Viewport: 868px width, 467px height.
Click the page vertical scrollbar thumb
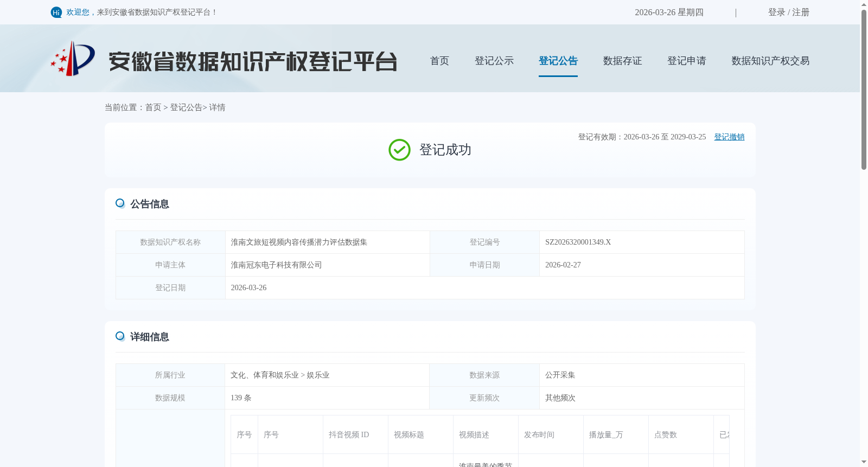[864, 89]
